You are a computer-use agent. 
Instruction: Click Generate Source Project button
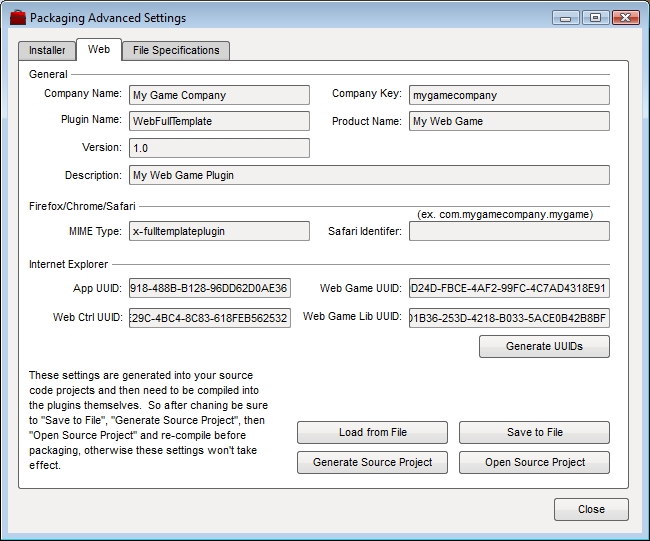coord(372,462)
